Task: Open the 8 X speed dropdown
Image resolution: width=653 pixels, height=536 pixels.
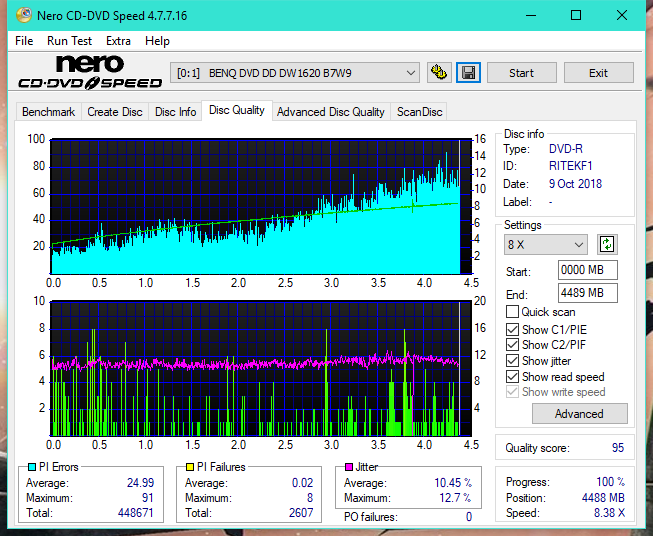Action: (x=546, y=244)
